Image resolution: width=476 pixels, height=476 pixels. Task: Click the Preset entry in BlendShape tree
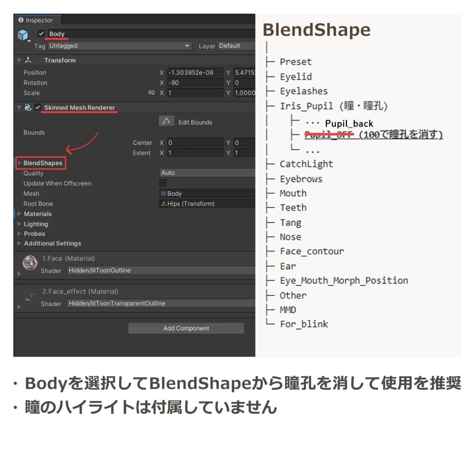click(296, 62)
